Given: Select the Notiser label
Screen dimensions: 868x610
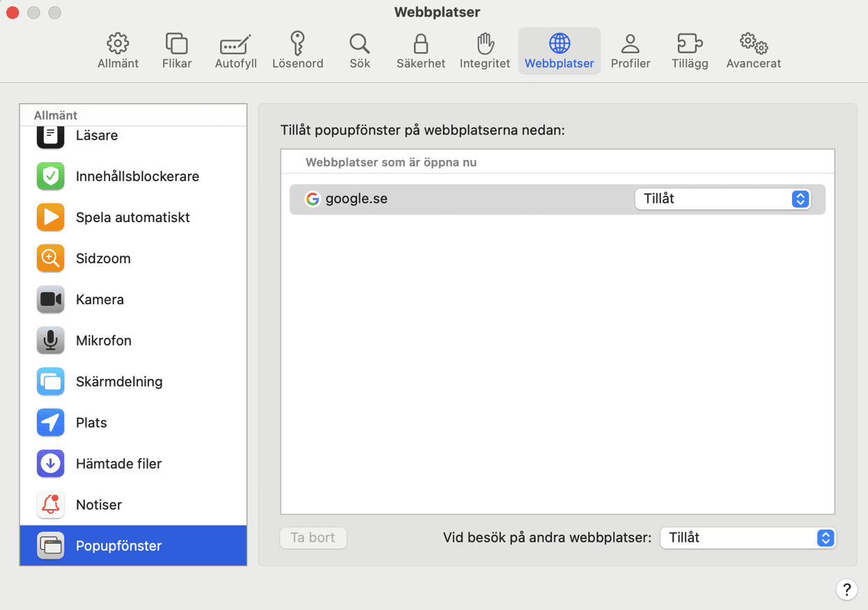Looking at the screenshot, I should click(x=99, y=505).
